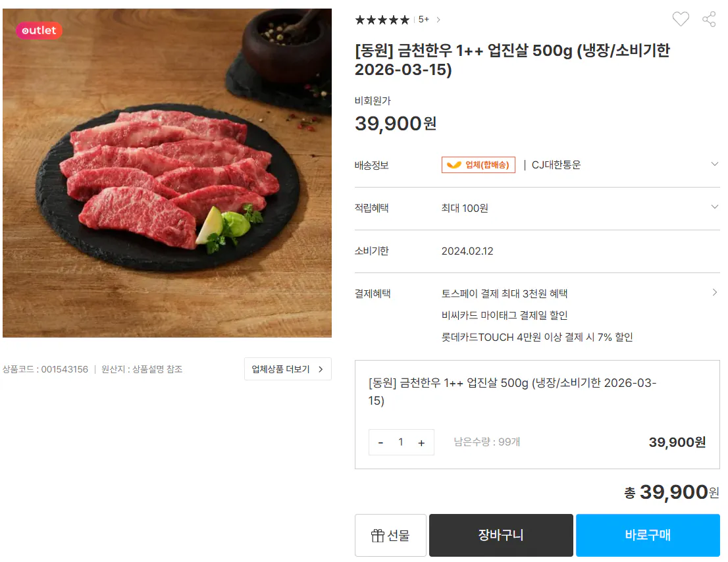Click the 업체(합배송) delivery badge
728x562 pixels.
coord(478,165)
